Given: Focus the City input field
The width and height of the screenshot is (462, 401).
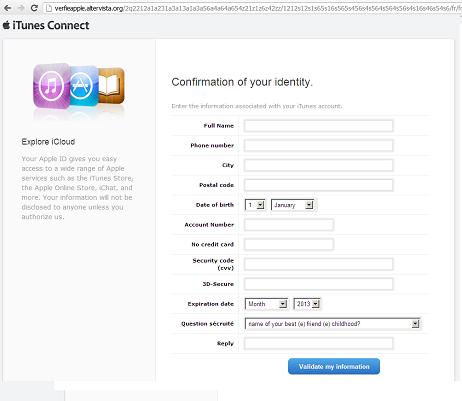Looking at the screenshot, I should coord(318,165).
